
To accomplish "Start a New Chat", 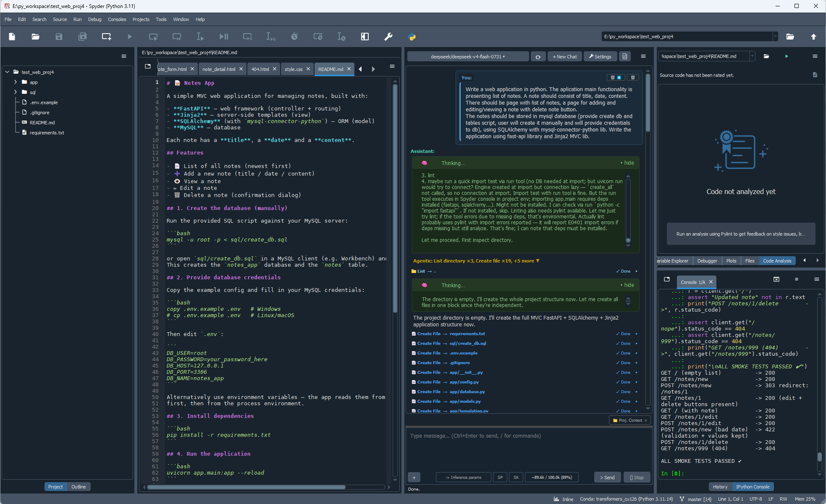I will coord(565,57).
